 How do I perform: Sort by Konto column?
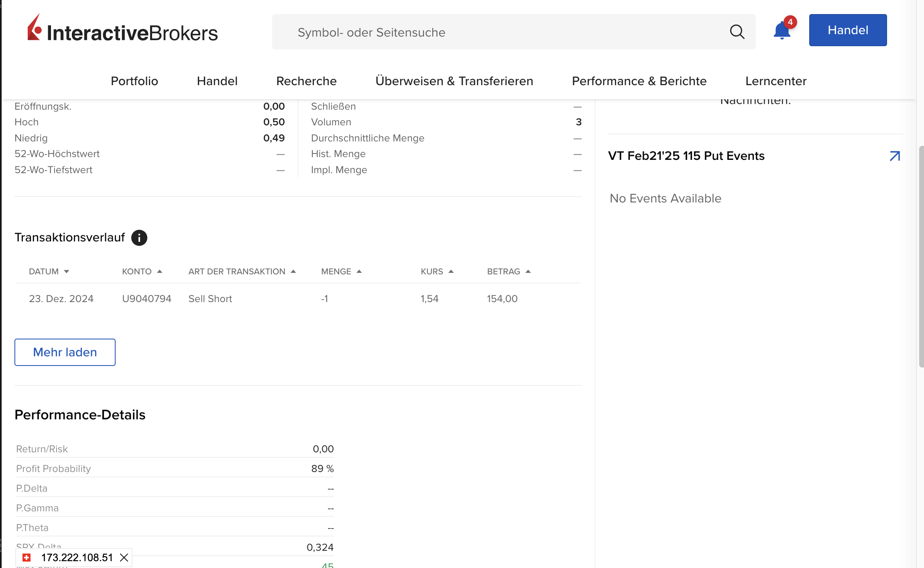pos(142,272)
